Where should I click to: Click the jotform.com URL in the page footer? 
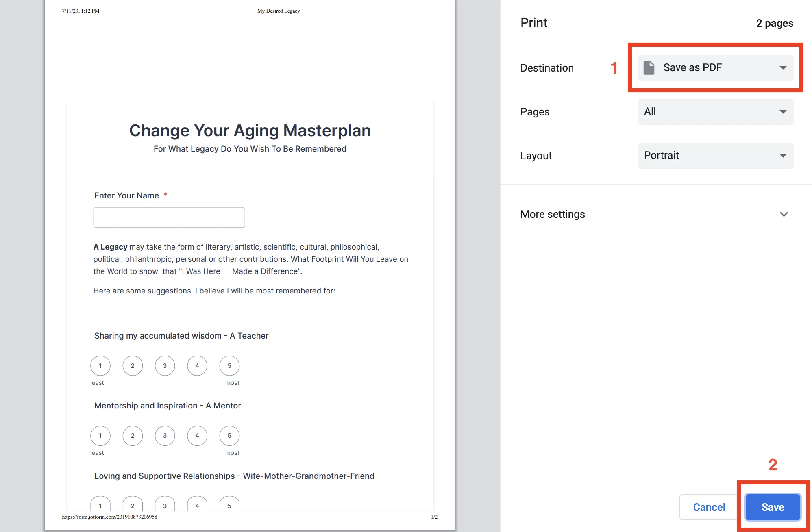(x=109, y=517)
